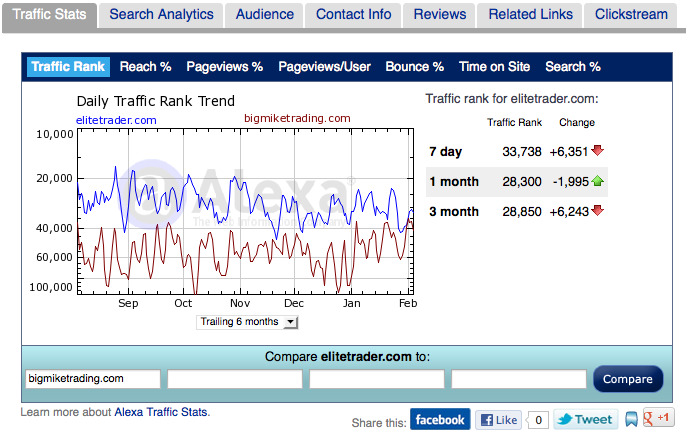Click the Tweet button
The height and width of the screenshot is (434, 688).
[586, 420]
